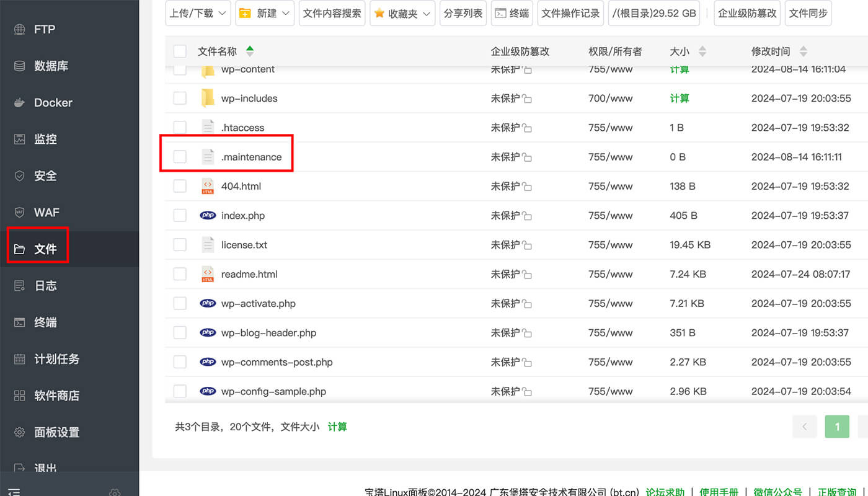
Task: Tick the select-all checkbox in the table header
Action: 180,51
